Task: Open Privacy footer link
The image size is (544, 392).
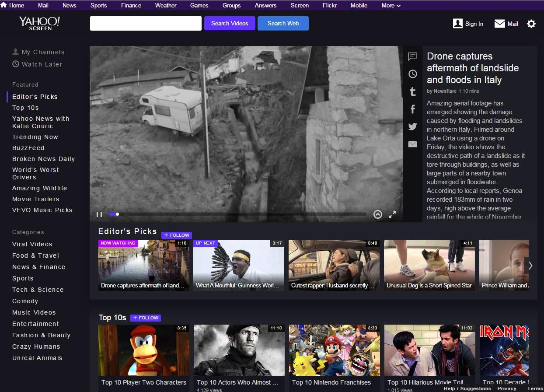Action: point(507,388)
